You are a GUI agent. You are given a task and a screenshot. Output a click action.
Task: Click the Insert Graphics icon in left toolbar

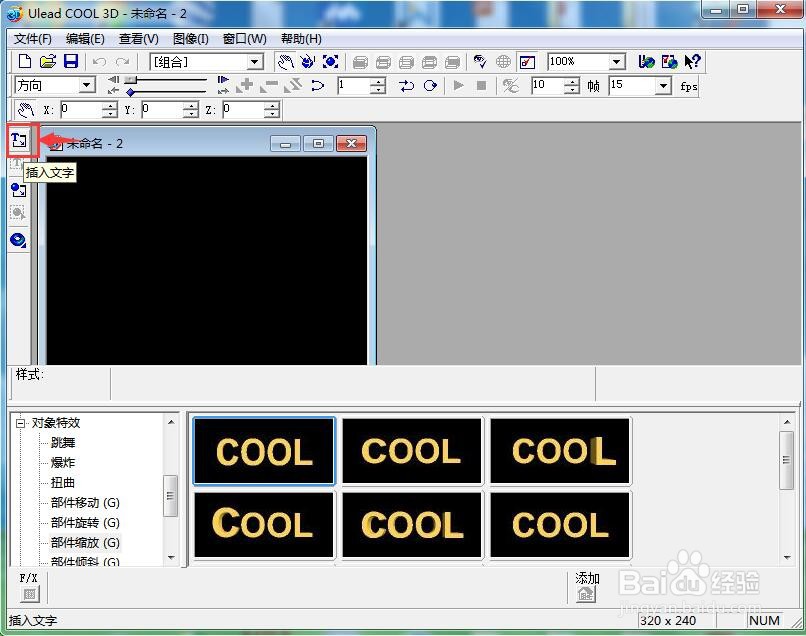(19, 190)
